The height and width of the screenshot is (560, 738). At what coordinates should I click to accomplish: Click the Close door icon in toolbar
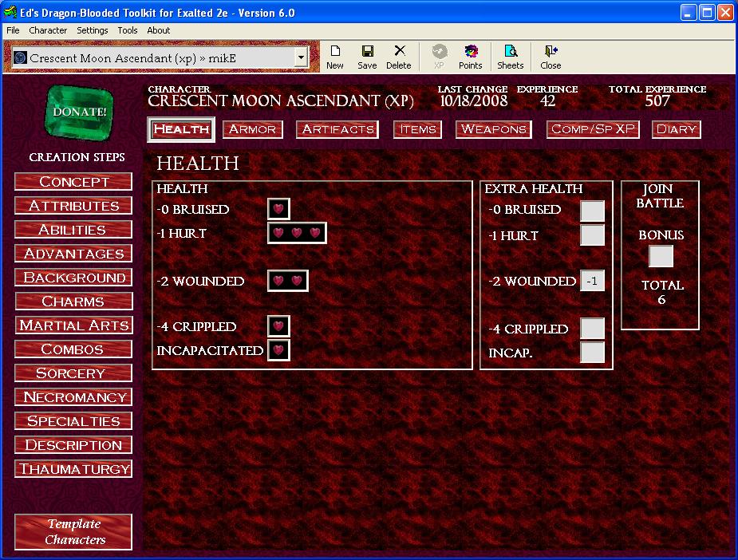coord(551,57)
